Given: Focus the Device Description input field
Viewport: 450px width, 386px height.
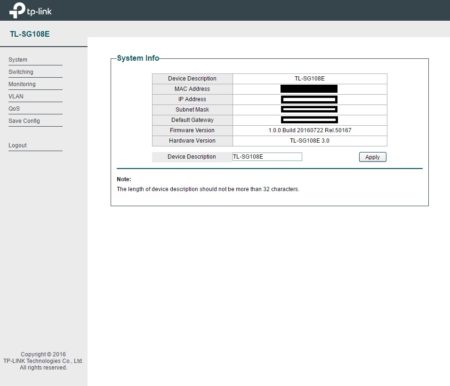Looking at the screenshot, I should 267,157.
